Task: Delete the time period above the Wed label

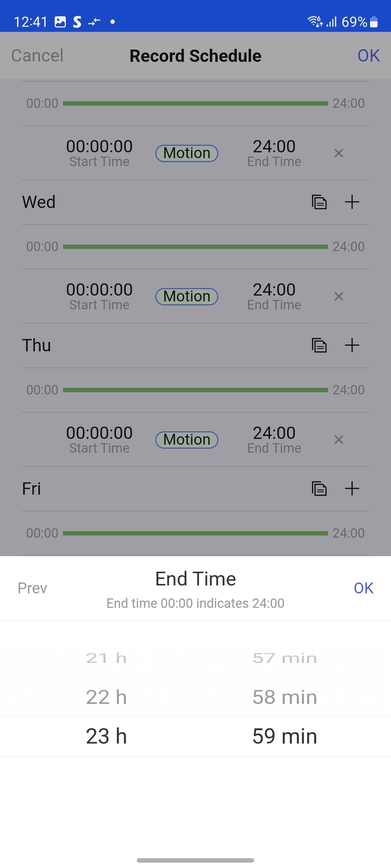Action: [x=338, y=153]
